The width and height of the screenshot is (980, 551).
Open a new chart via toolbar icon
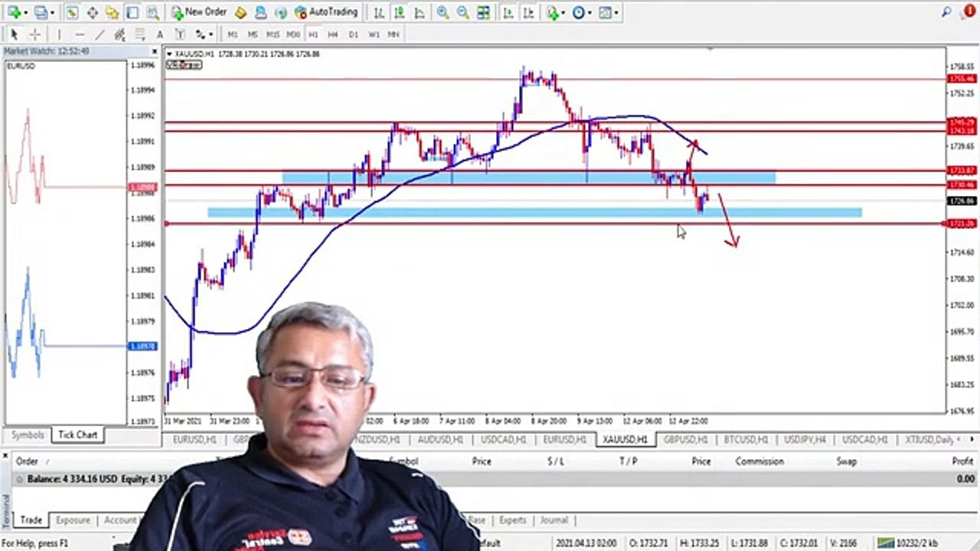(14, 12)
